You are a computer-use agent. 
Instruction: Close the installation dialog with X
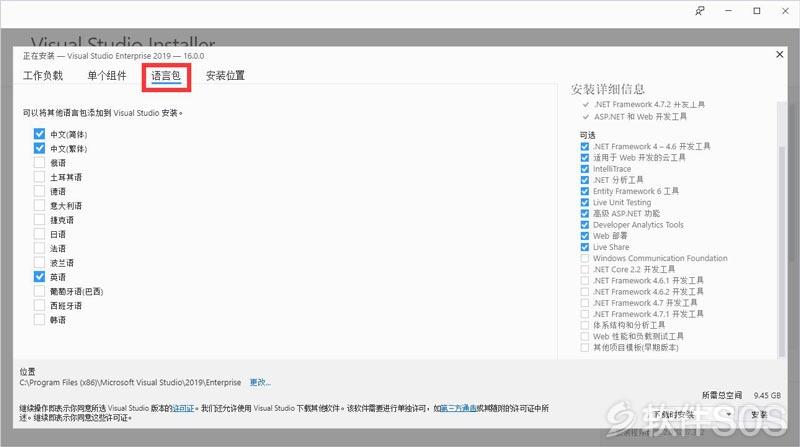point(779,54)
